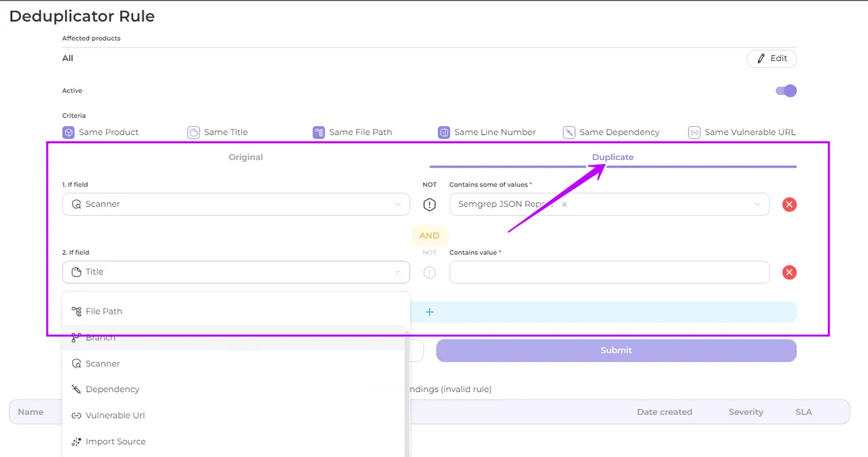Open the Contains some of values dropdown
The height and width of the screenshot is (457, 868).
coord(757,204)
